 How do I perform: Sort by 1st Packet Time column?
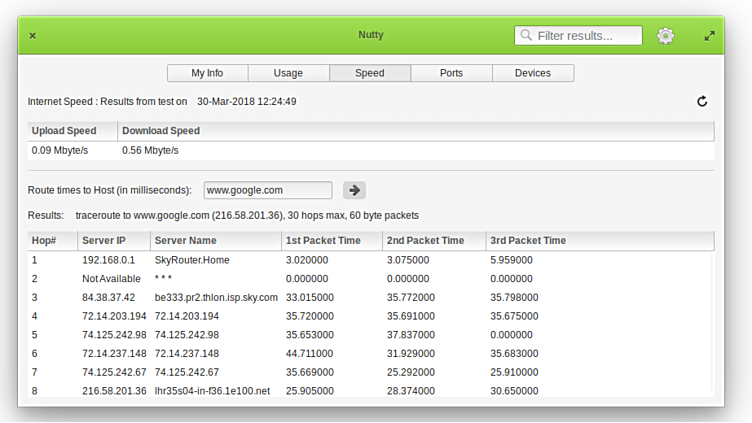click(330, 241)
